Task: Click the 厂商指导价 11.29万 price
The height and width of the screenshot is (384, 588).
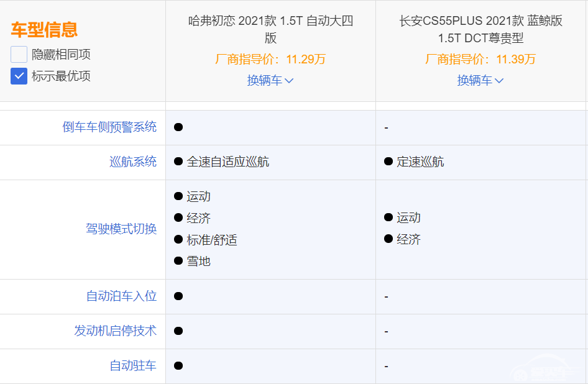Action: [270, 59]
